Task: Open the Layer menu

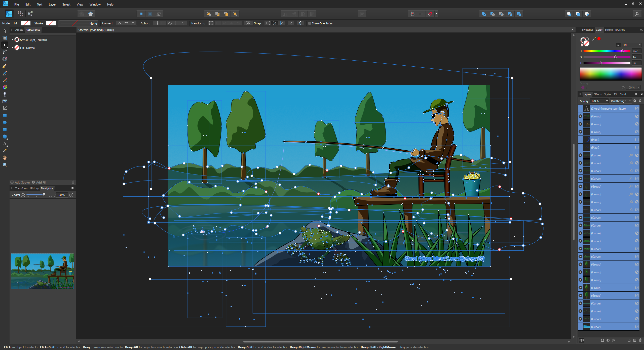Action: point(52,5)
